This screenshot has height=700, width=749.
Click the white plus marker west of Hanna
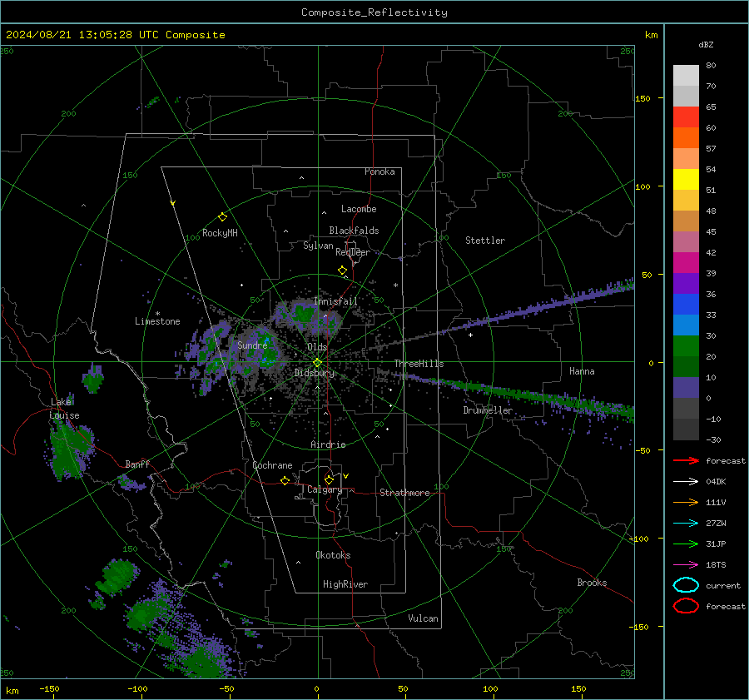(x=470, y=335)
